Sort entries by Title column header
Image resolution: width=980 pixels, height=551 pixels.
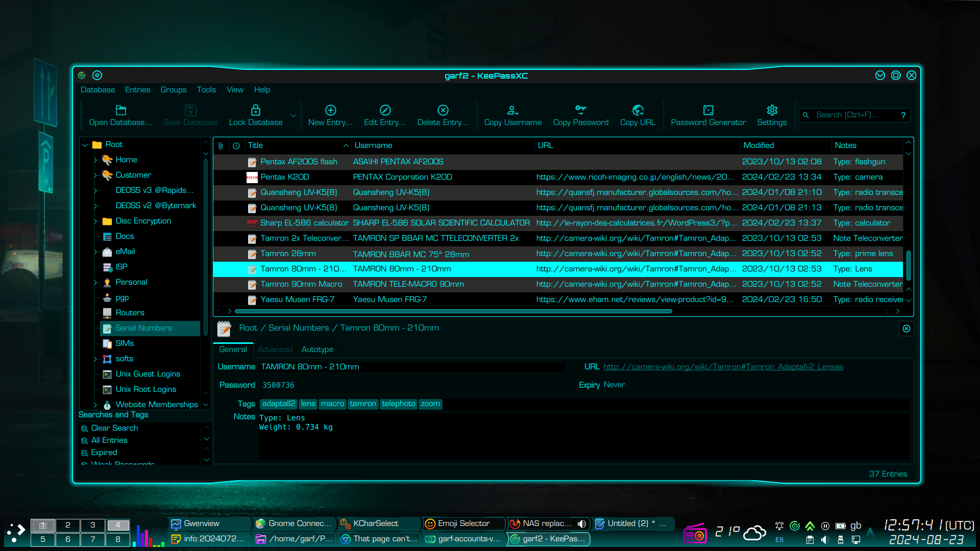click(x=297, y=145)
